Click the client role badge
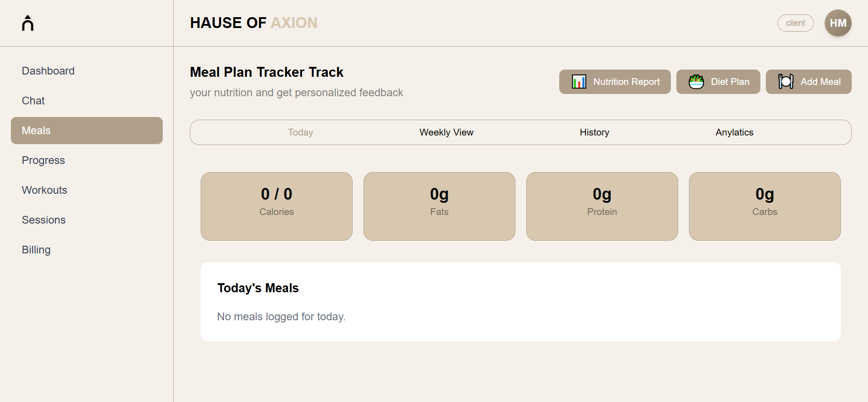The image size is (868, 402). tap(795, 23)
